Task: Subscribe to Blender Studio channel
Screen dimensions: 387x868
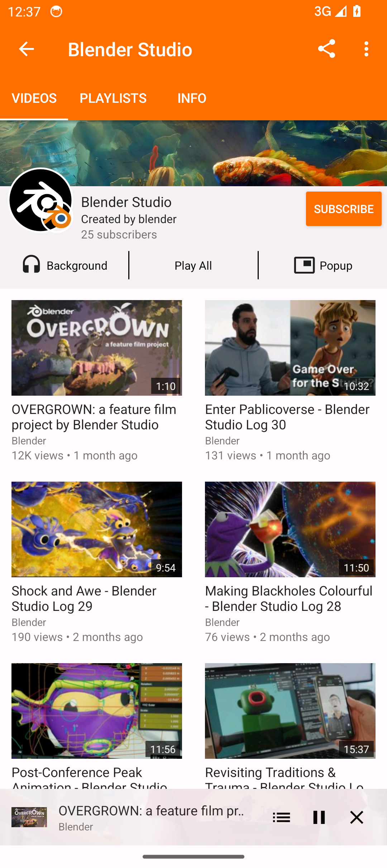Action: click(x=344, y=209)
